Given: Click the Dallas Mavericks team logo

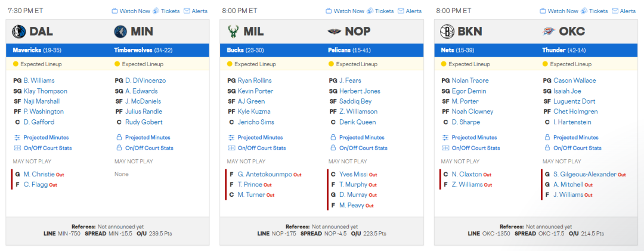Looking at the screenshot, I should click(18, 32).
